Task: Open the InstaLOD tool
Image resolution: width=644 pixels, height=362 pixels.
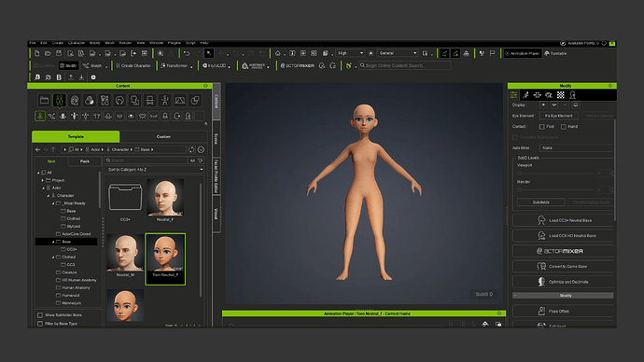Action: click(x=214, y=65)
